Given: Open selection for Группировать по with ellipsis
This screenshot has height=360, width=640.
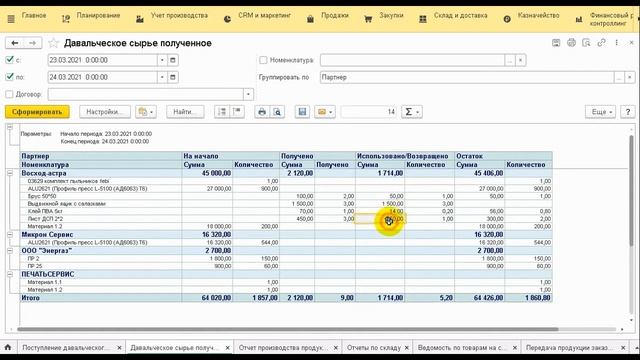Looking at the screenshot, I should pyautogui.click(x=619, y=77).
